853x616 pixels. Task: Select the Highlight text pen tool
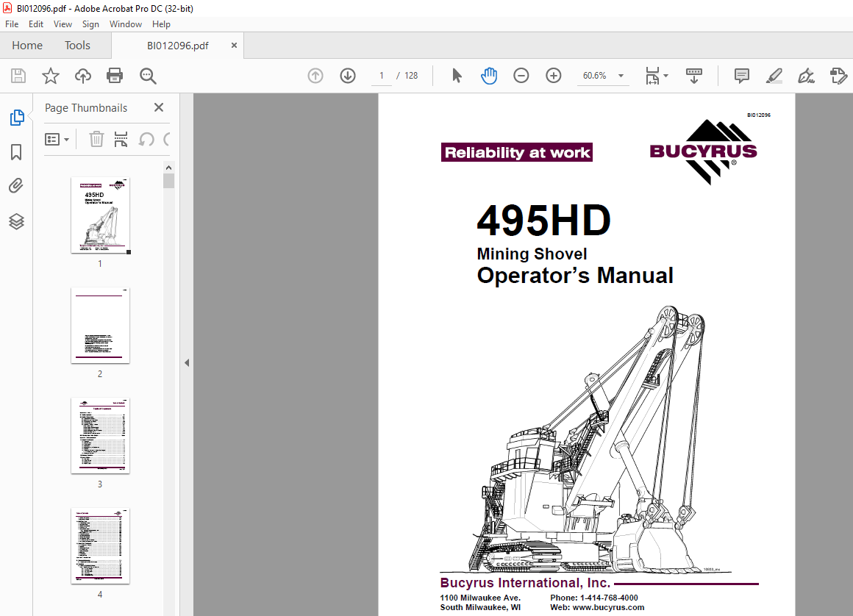click(774, 76)
